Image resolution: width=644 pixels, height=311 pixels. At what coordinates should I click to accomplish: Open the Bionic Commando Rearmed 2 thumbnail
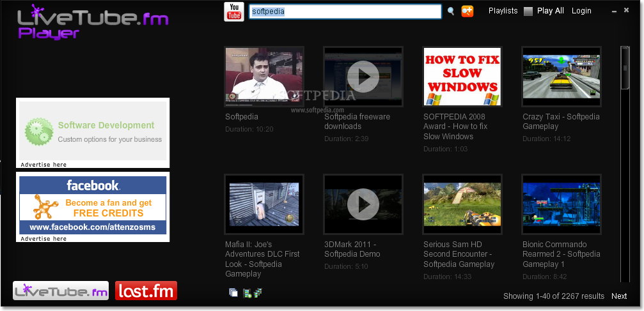[561, 204]
